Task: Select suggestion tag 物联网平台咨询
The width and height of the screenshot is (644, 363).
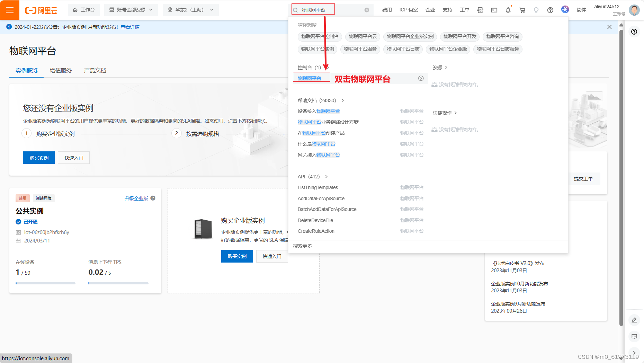Action: tap(502, 36)
